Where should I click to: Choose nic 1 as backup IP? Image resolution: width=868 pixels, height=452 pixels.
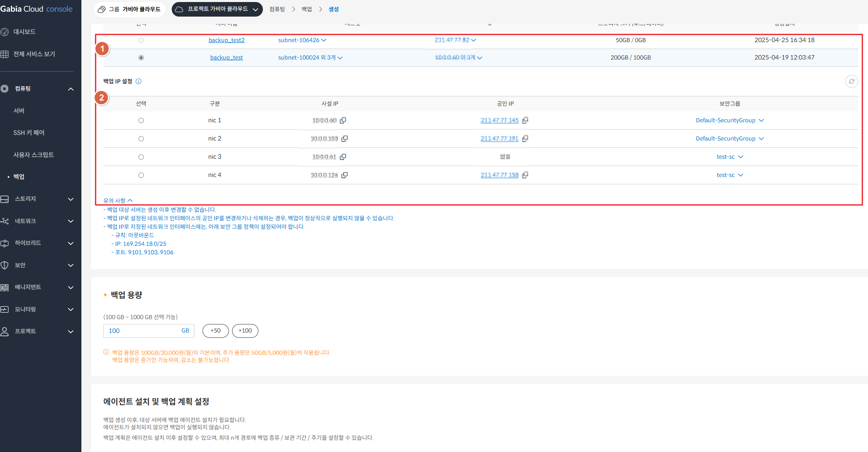tap(141, 120)
